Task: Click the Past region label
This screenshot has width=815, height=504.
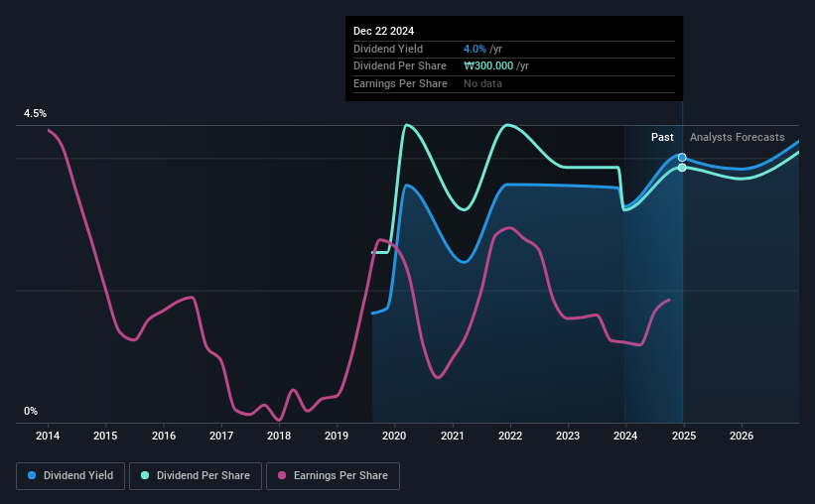Action: click(662, 137)
